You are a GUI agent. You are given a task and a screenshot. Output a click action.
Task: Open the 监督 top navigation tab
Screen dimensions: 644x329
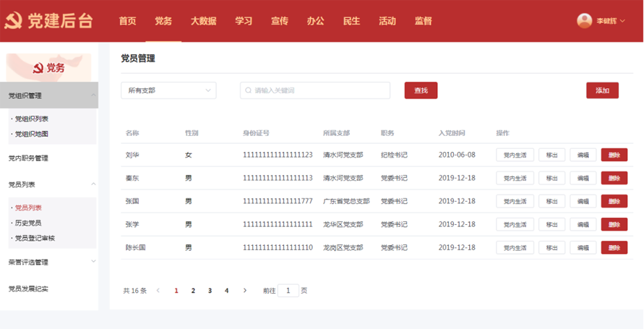tap(423, 21)
